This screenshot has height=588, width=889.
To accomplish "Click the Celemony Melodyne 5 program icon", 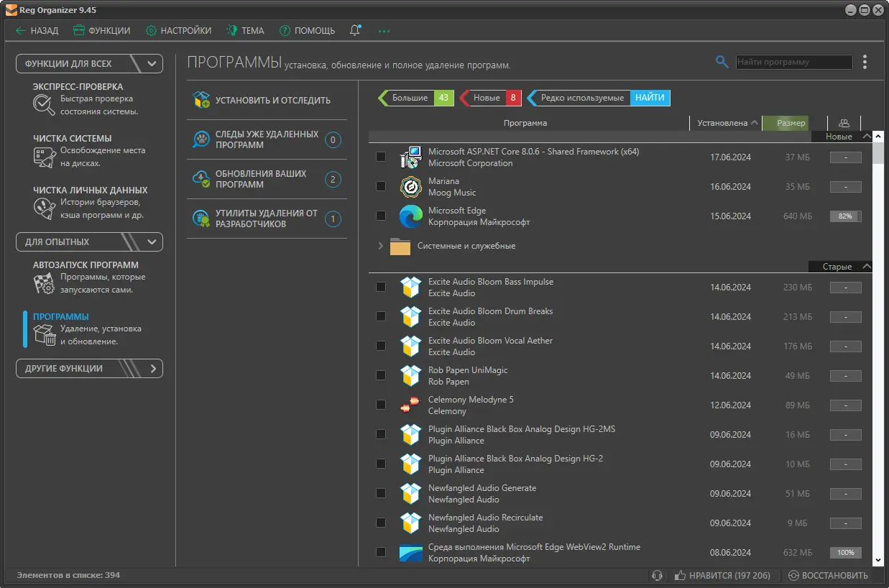I will [410, 405].
